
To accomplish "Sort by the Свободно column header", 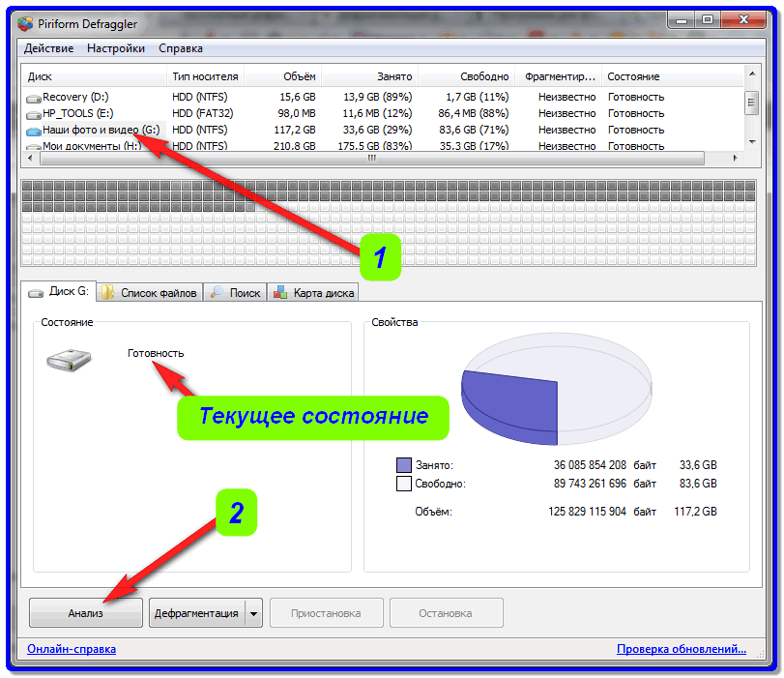I will click(467, 76).
